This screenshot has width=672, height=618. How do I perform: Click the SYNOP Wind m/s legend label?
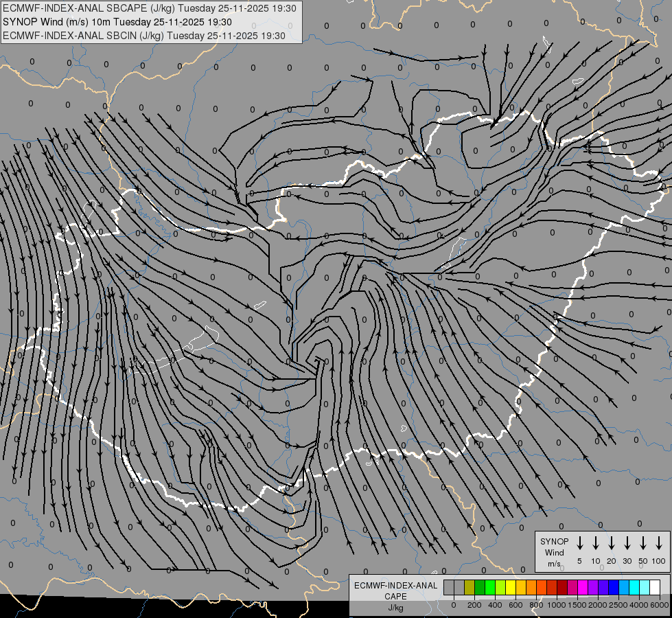click(554, 552)
